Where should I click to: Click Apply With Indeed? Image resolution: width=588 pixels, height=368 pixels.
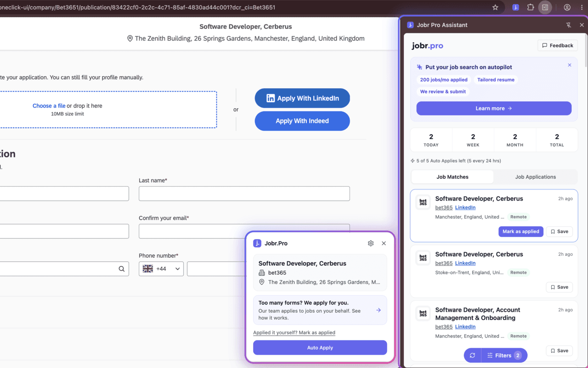pos(302,121)
